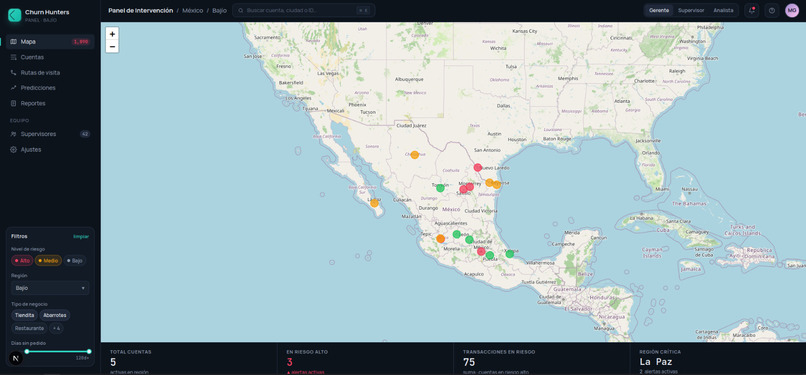The height and width of the screenshot is (375, 806).
Task: Select the green marker near León
Action: 456,234
